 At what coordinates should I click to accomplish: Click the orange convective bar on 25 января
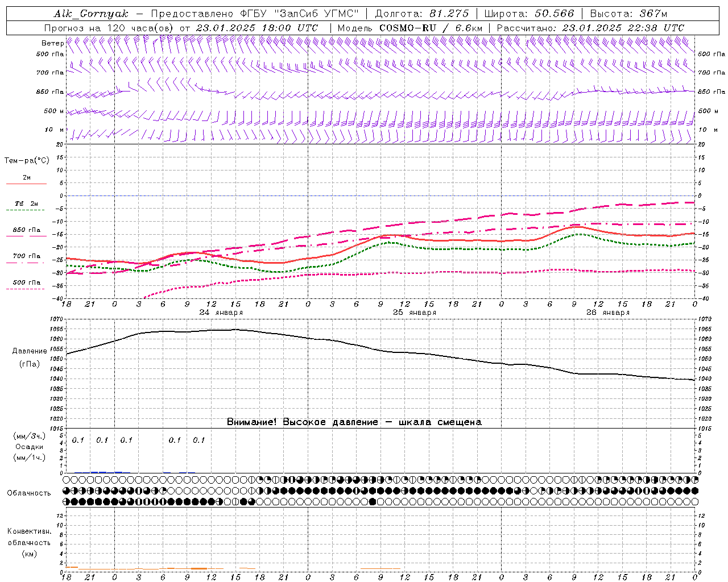point(380,568)
